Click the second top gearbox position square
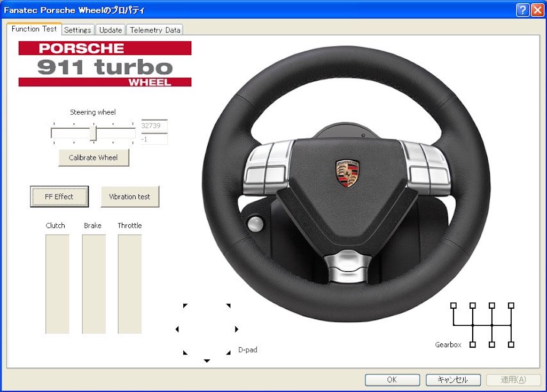This screenshot has width=547, height=392. click(473, 305)
